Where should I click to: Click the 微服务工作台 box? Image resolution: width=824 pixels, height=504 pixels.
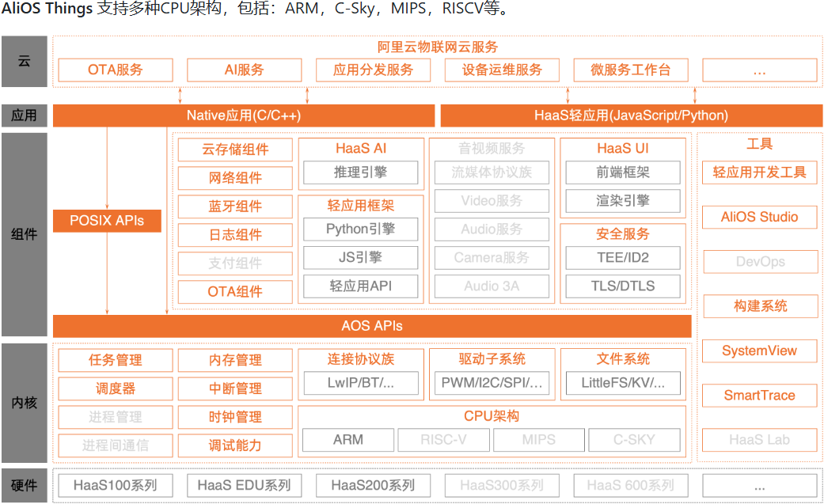[631, 70]
